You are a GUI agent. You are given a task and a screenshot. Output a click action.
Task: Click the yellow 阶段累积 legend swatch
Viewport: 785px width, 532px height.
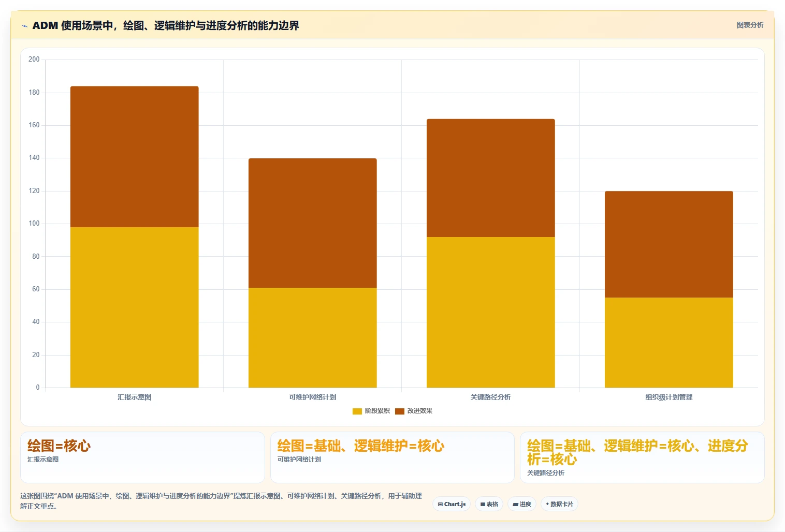(x=357, y=411)
